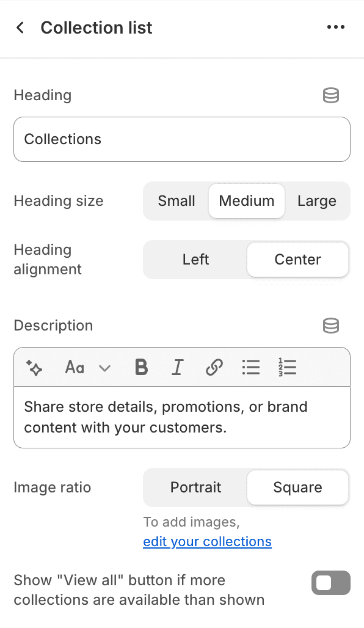Viewport: 364px width, 628px height.
Task: Toggle bold formatting in description
Action: click(141, 367)
